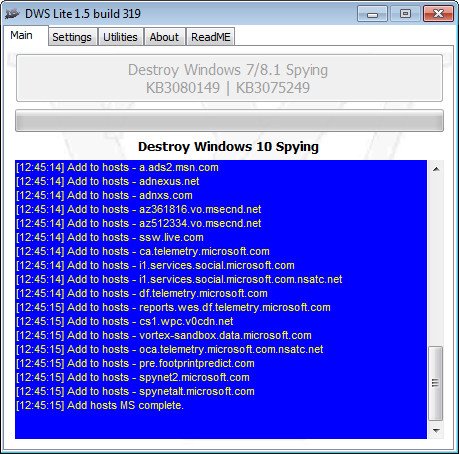Click the progress bar below the Windows 7/8.1 button
This screenshot has height=454, width=459.
(x=229, y=120)
